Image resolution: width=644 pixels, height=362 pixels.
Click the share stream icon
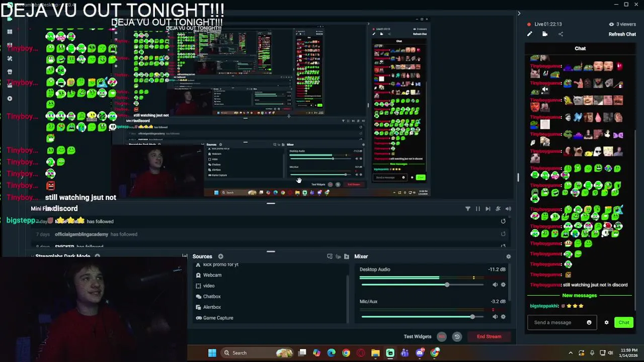coord(560,34)
